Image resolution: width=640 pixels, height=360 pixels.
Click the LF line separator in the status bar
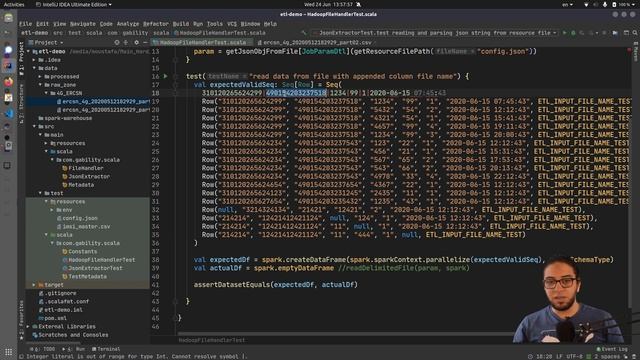(560, 356)
